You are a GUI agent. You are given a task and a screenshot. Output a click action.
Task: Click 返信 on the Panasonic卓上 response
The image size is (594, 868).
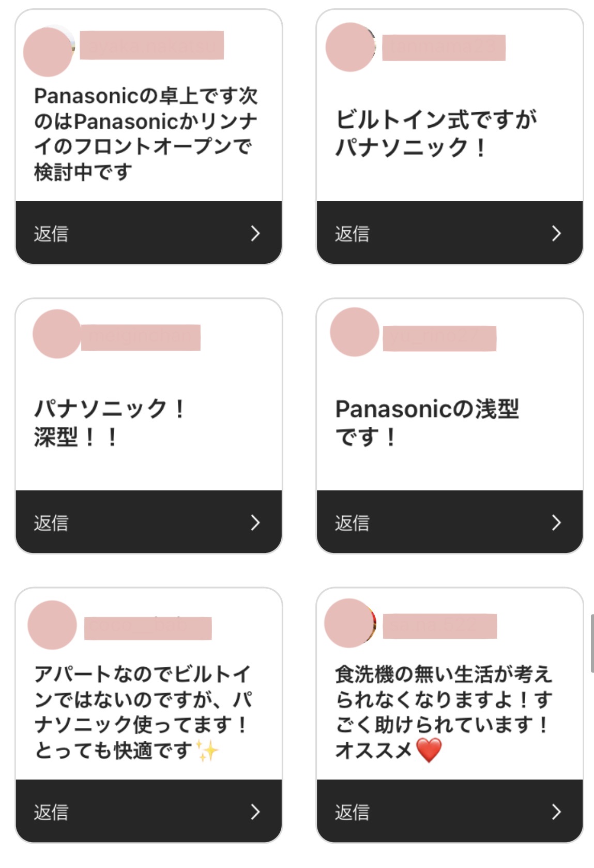[x=51, y=234]
